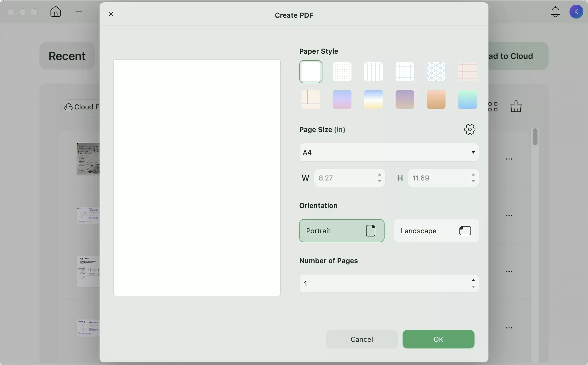This screenshot has height=365, width=588.
Task: Select the red lined paper style
Action: tap(468, 72)
